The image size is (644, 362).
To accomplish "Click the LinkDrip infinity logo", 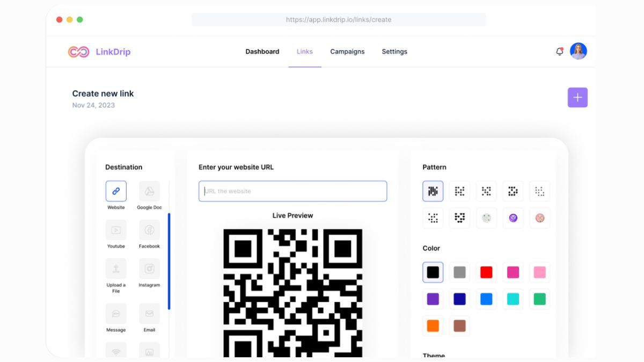I will tap(78, 52).
